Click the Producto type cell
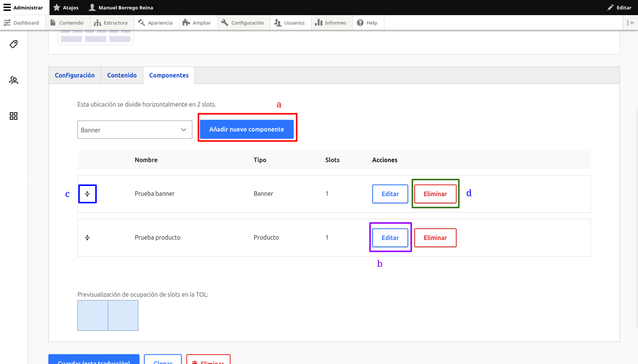 point(266,237)
